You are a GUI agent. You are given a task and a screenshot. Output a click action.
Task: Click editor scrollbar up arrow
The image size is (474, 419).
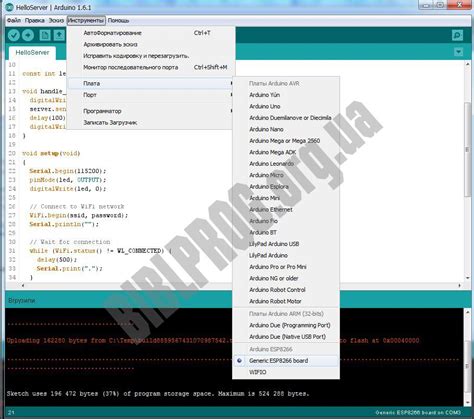point(467,64)
